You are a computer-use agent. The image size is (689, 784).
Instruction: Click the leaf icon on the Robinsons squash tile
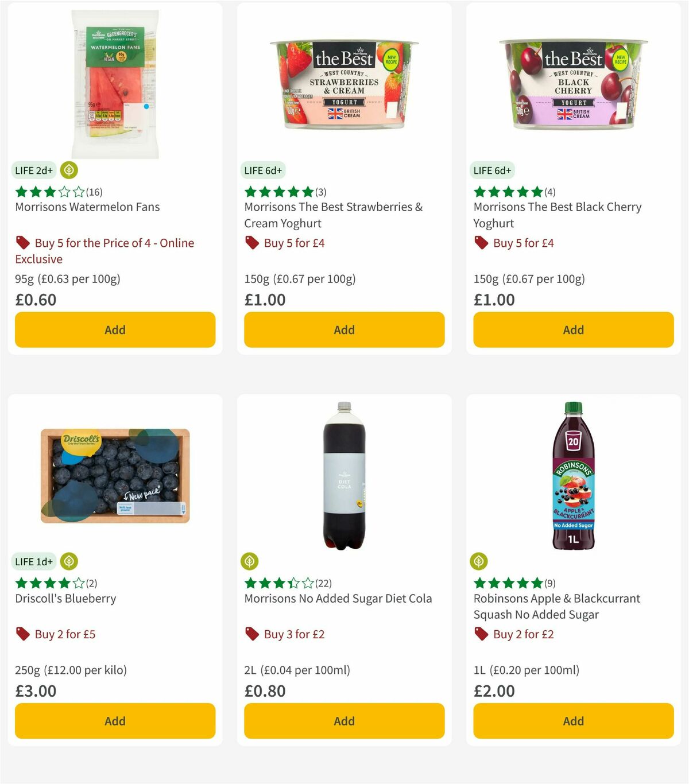pos(480,561)
